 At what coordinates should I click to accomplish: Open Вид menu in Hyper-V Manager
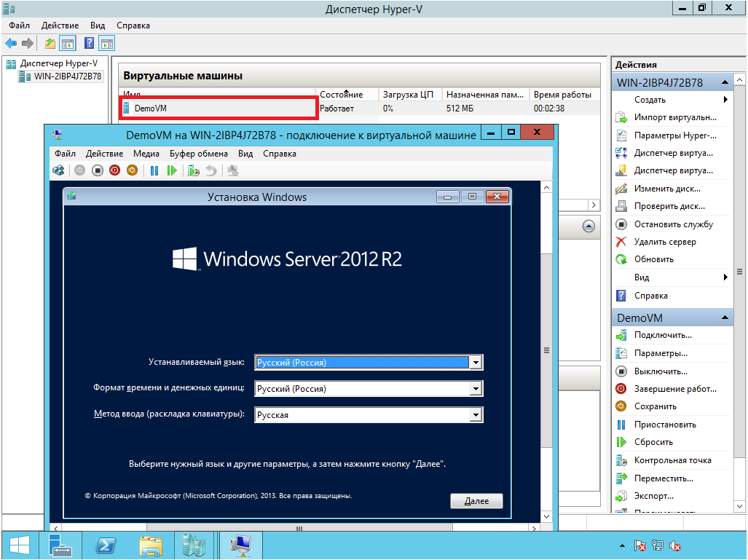[x=98, y=25]
